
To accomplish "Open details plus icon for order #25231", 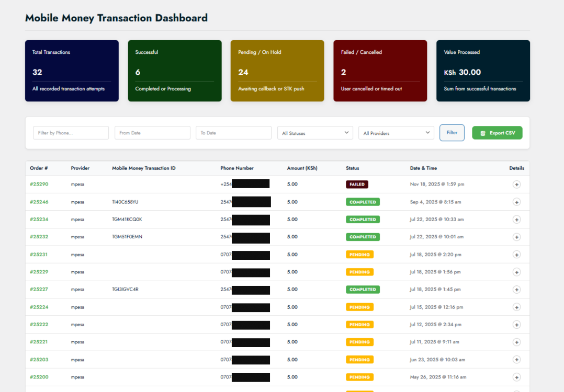I will [516, 255].
